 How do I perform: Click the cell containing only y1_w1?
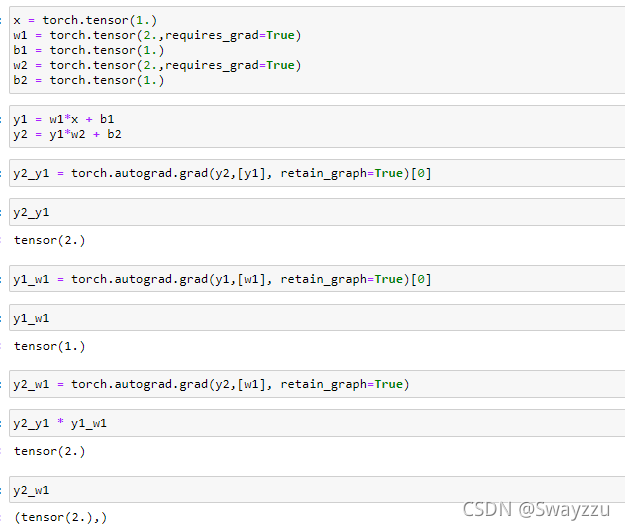[31, 318]
